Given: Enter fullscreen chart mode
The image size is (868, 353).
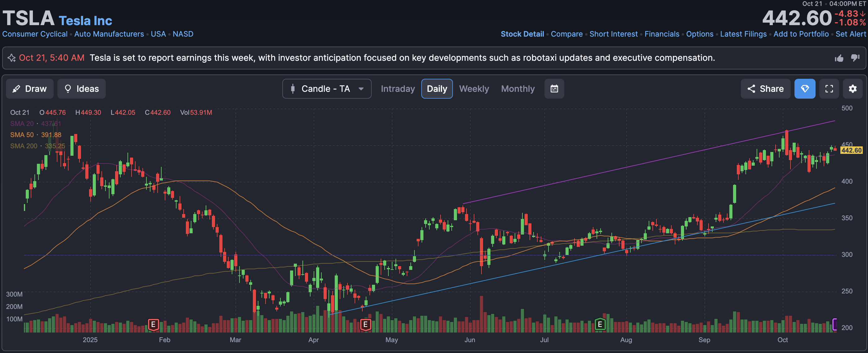Looking at the screenshot, I should 829,89.
